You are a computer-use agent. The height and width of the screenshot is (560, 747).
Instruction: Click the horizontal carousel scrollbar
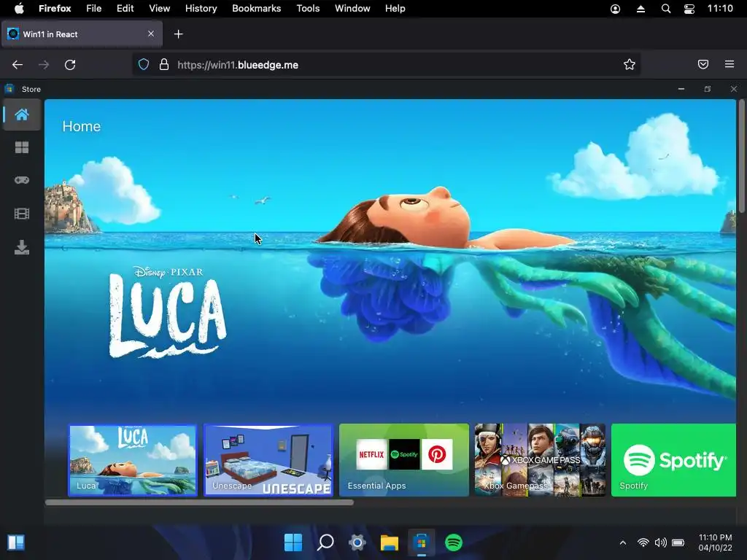click(x=200, y=502)
